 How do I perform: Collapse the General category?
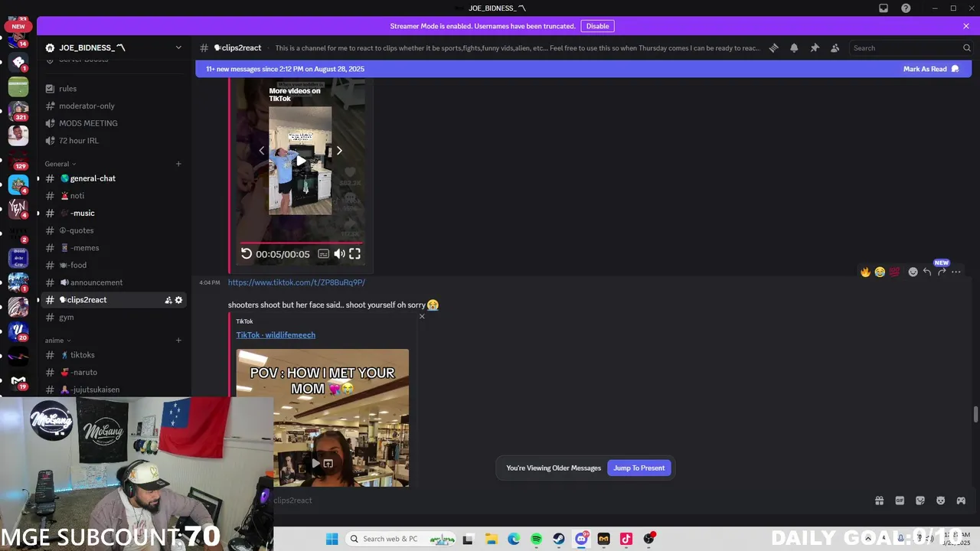click(x=60, y=164)
